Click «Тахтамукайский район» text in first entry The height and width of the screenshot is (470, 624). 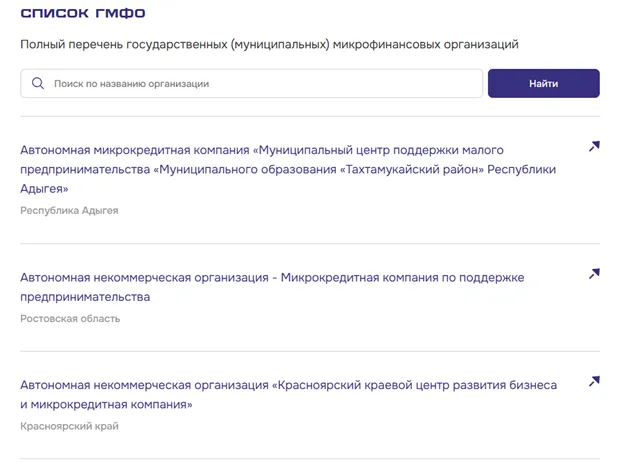(x=412, y=170)
